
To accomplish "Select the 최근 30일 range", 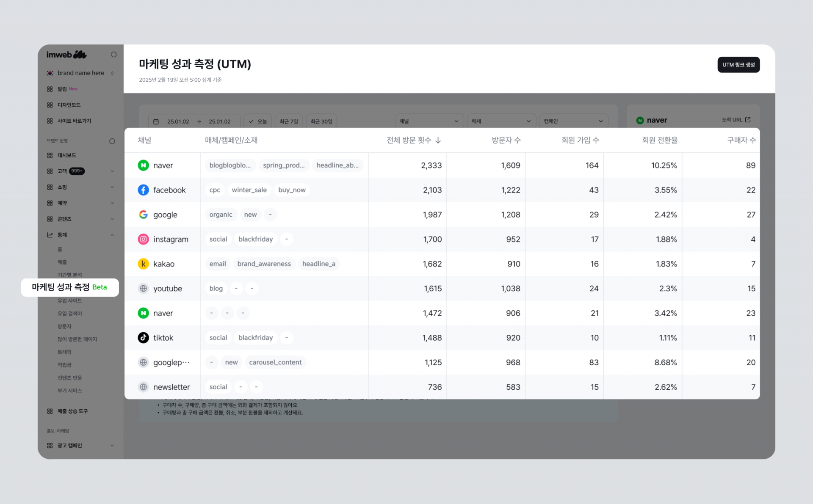I will pyautogui.click(x=321, y=121).
